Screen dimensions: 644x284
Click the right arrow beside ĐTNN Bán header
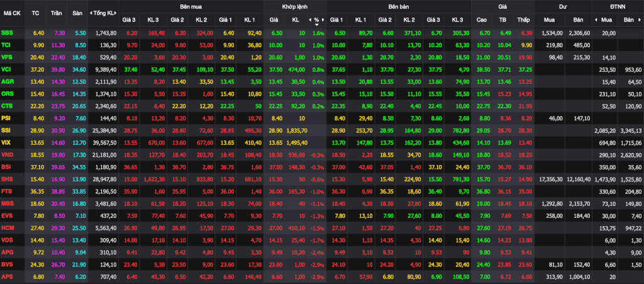click(641, 20)
